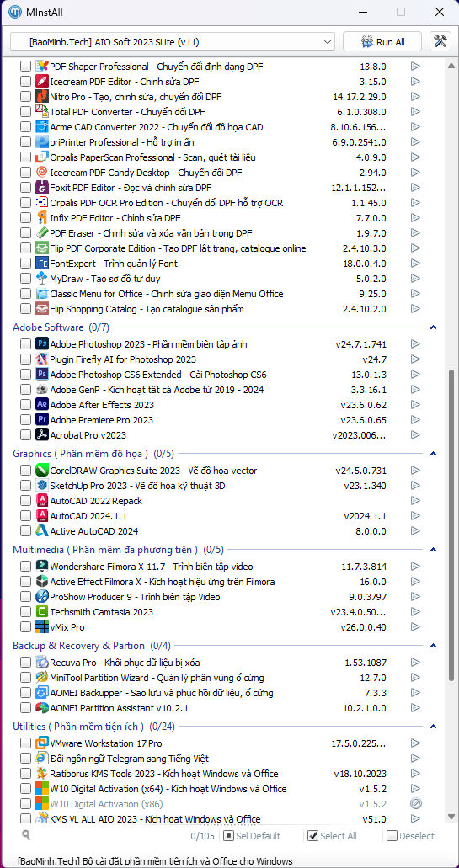Tick the MyDraw checkbox

tap(25, 279)
